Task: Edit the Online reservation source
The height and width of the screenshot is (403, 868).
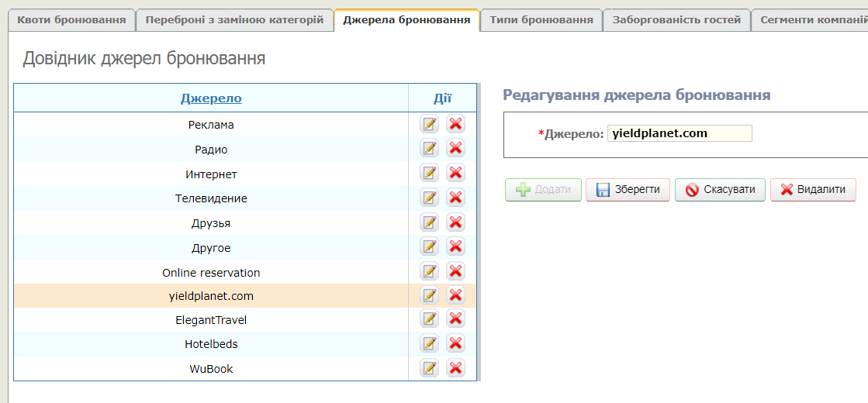Action: [x=429, y=272]
